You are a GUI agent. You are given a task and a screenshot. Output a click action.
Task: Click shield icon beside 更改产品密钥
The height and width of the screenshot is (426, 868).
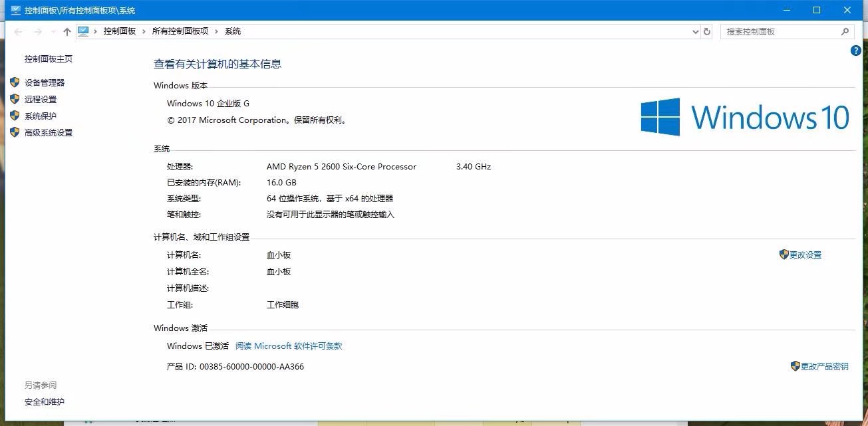click(795, 366)
